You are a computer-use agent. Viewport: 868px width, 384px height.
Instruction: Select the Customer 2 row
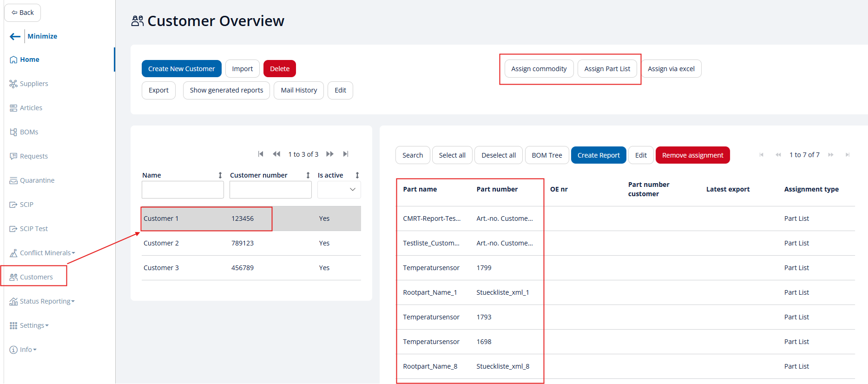pyautogui.click(x=251, y=243)
